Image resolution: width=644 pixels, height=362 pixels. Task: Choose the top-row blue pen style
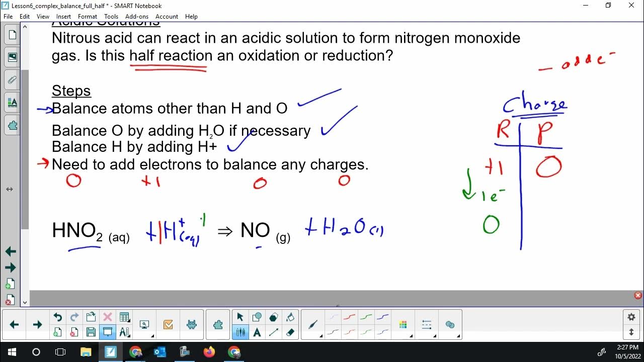383,317
